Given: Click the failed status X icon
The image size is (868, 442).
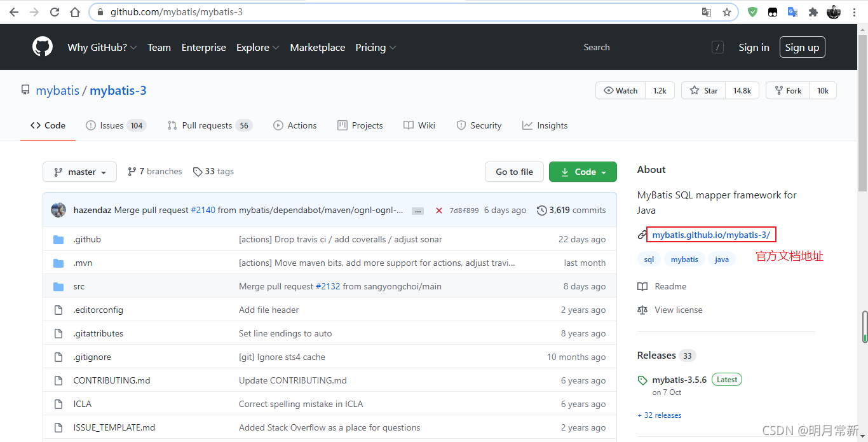Looking at the screenshot, I should (438, 211).
